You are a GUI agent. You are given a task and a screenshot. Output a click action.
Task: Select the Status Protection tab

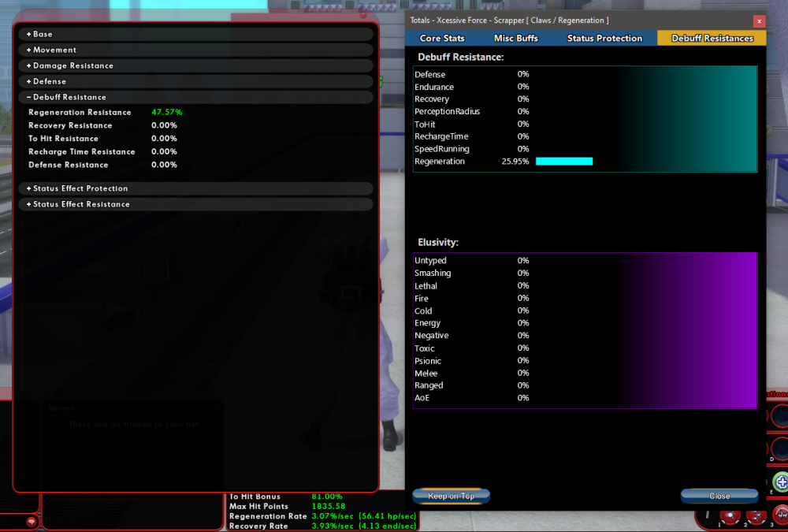(604, 38)
